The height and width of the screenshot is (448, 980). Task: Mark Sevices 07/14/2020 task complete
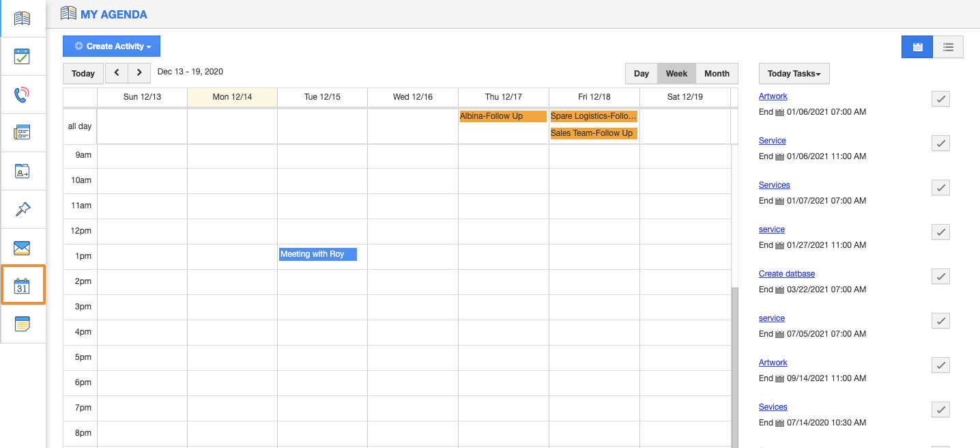pyautogui.click(x=940, y=410)
